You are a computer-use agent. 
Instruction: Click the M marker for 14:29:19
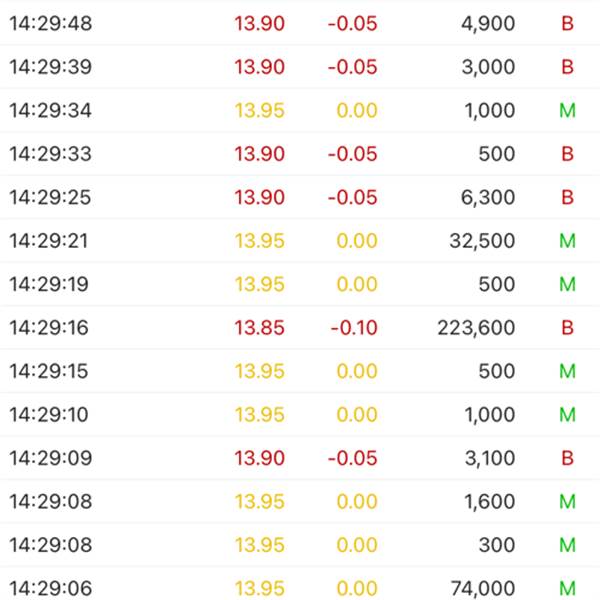click(567, 284)
